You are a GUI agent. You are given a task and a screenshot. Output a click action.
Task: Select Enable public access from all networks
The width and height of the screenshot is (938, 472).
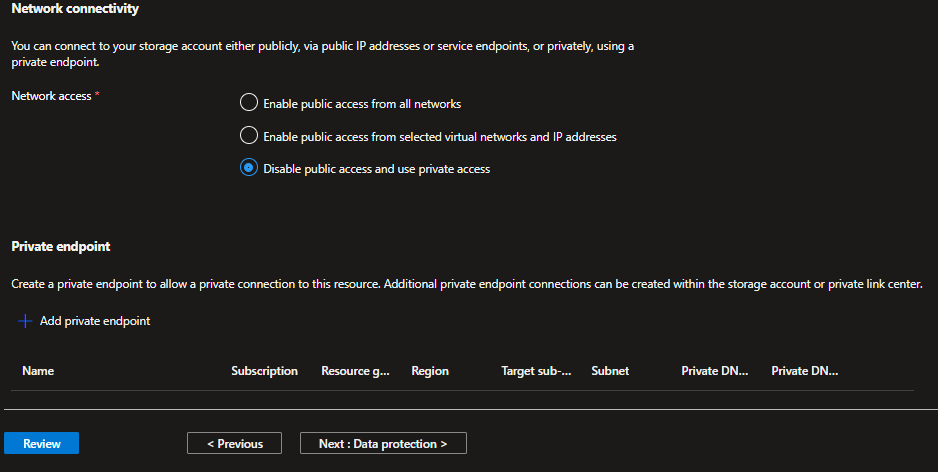(249, 103)
